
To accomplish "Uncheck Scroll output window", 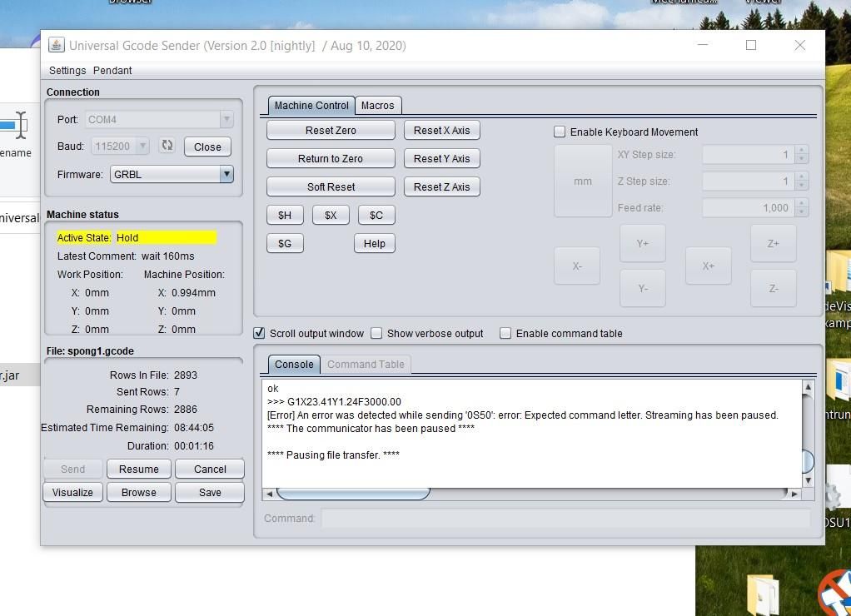I will click(260, 333).
